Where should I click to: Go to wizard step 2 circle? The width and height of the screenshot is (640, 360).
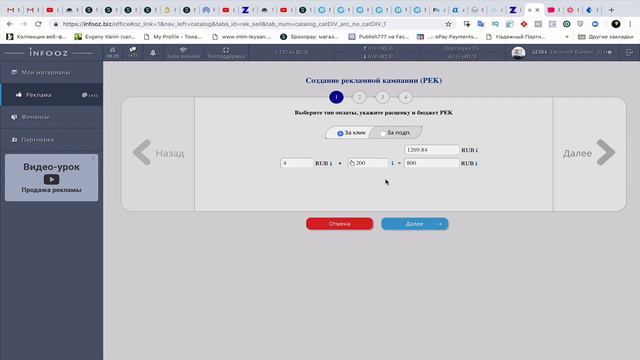pos(359,97)
